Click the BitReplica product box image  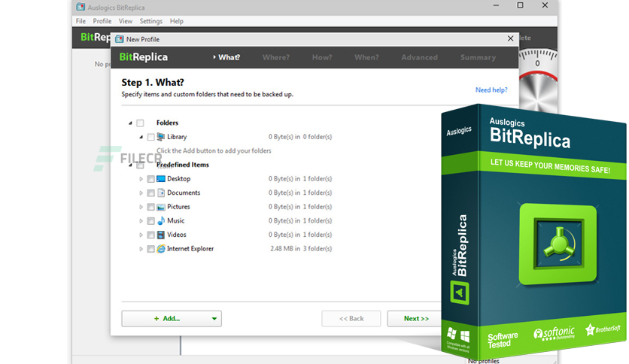click(x=533, y=232)
